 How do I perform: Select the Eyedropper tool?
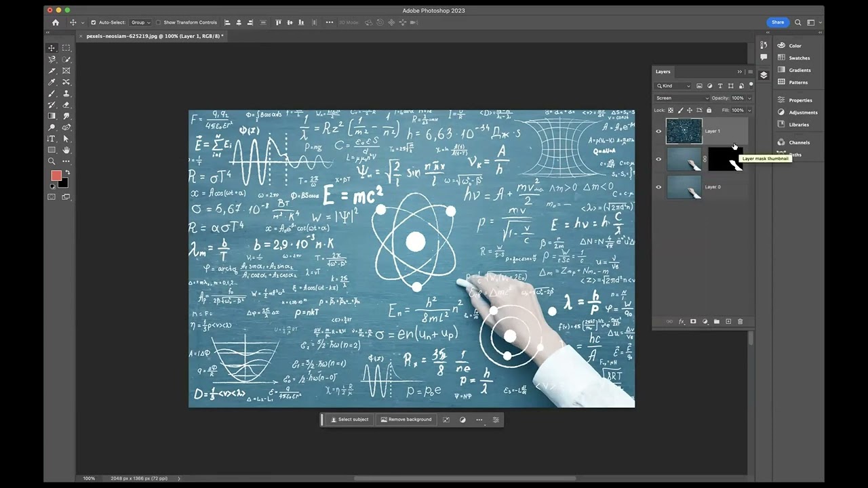pyautogui.click(x=52, y=82)
